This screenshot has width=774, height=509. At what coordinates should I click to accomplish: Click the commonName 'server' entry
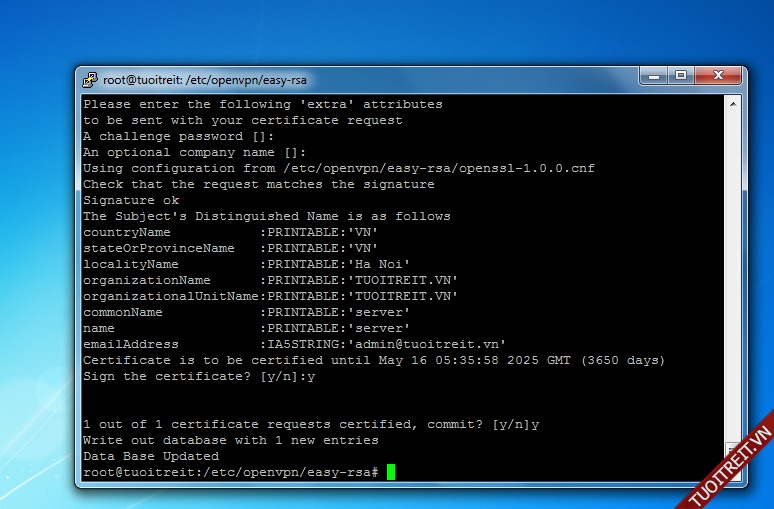379,312
